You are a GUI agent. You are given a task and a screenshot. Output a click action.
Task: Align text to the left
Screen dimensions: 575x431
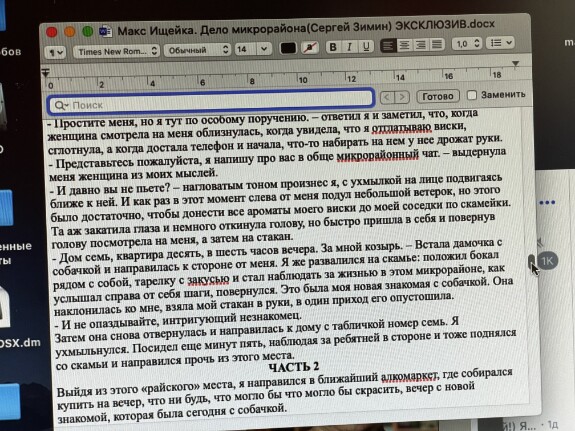tap(388, 45)
